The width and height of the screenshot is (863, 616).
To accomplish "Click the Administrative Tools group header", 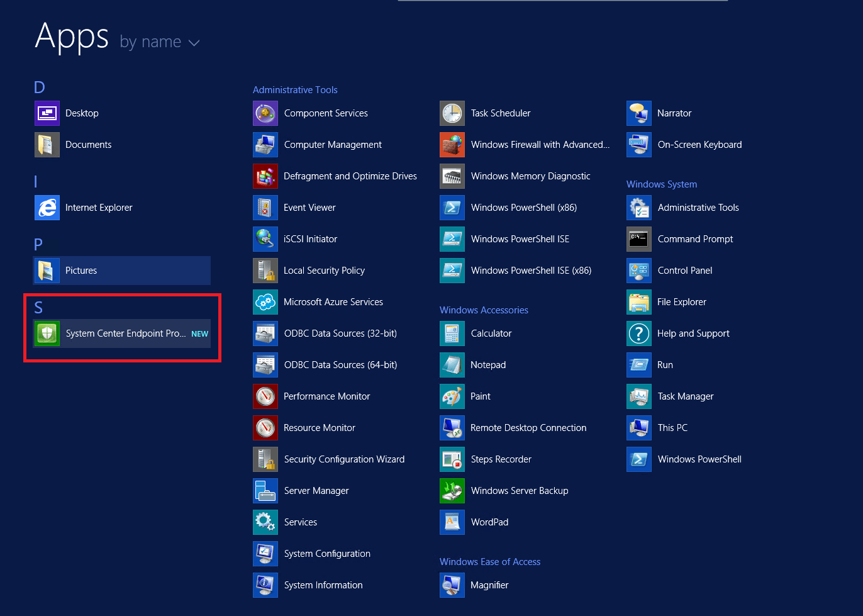I will [x=295, y=90].
